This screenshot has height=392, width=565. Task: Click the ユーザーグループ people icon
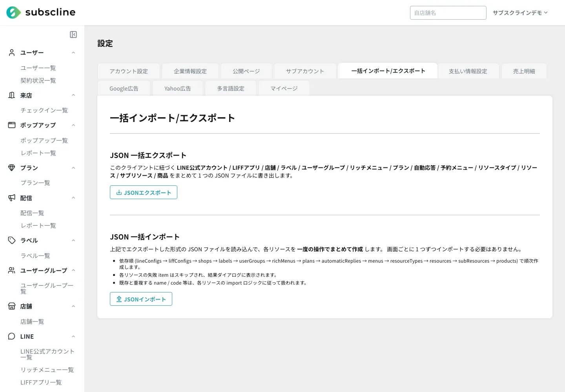(12, 270)
